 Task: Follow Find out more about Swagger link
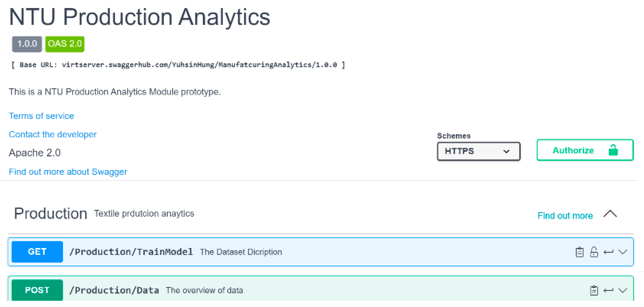(68, 172)
